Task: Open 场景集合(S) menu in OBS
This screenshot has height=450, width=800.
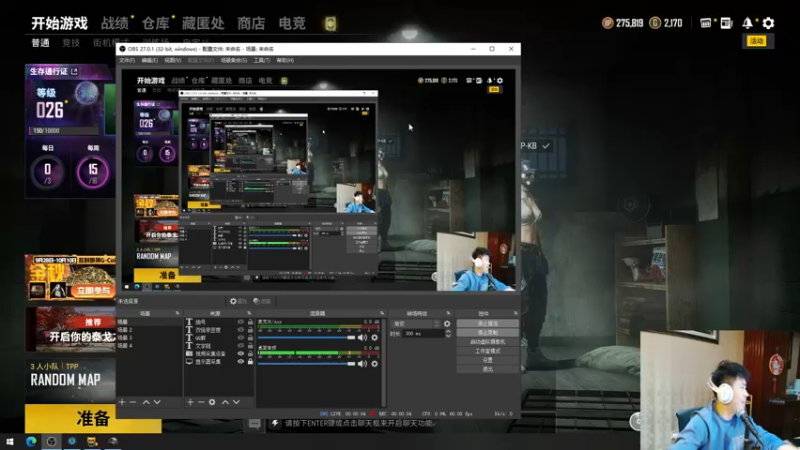Action: (234, 60)
